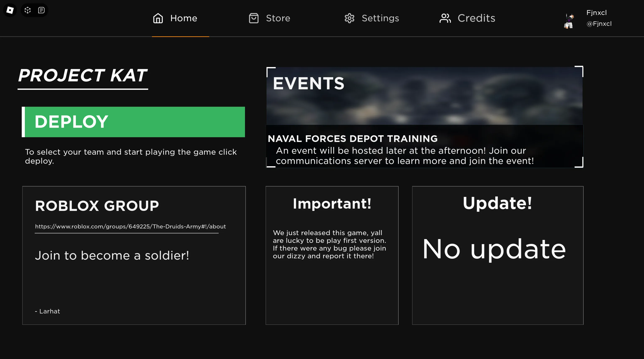Switch to the Home tab
The height and width of the screenshot is (359, 644).
pos(184,18)
